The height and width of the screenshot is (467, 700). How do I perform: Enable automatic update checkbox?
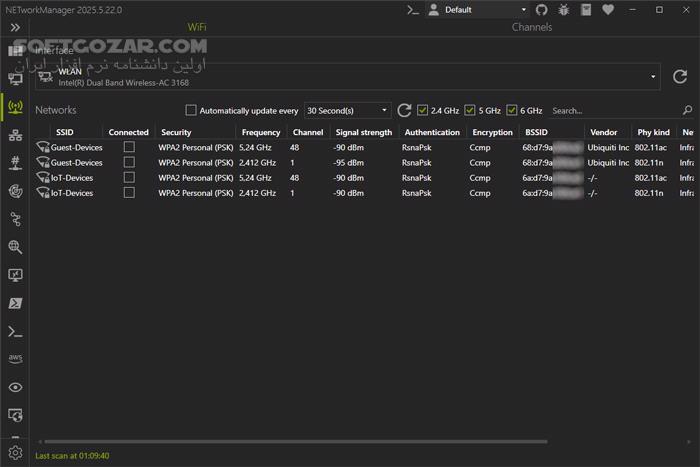click(191, 110)
